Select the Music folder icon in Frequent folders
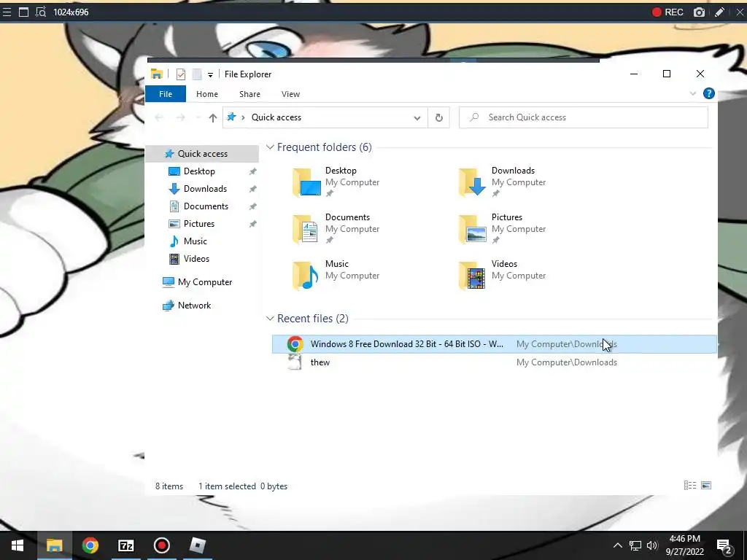The image size is (747, 560). point(306,275)
